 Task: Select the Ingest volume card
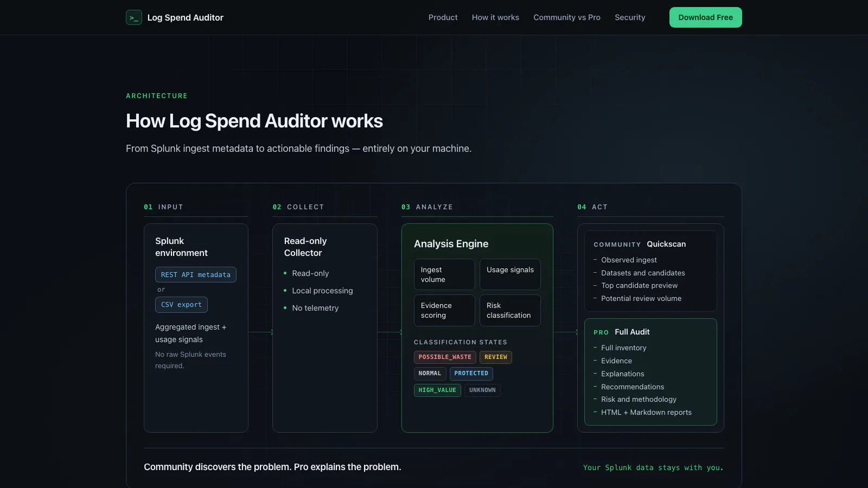[444, 274]
